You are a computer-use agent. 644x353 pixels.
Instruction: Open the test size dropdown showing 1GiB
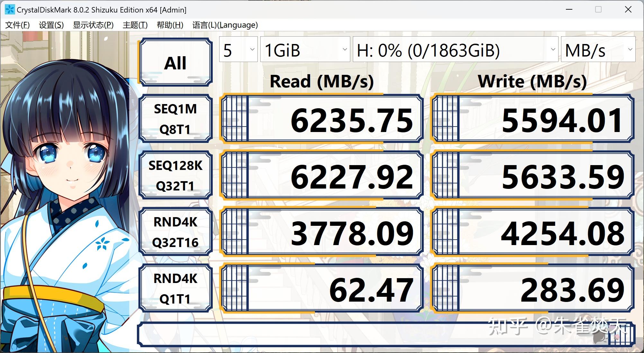click(305, 49)
